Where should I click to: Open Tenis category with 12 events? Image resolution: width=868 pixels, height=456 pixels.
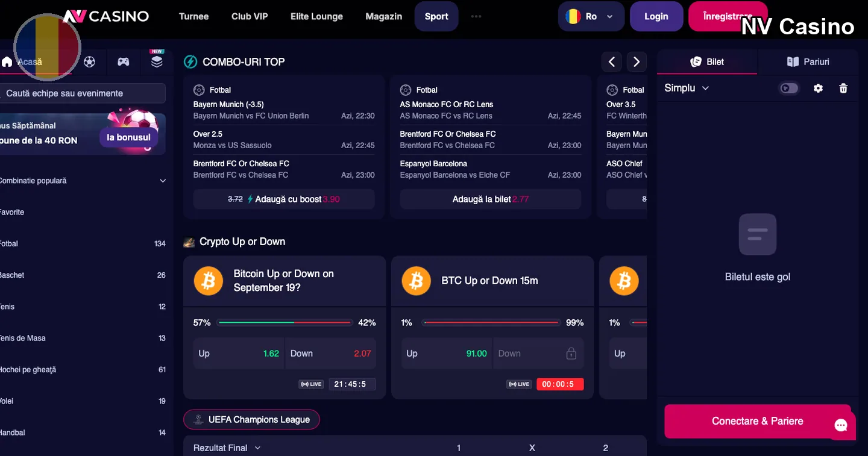[x=83, y=307]
